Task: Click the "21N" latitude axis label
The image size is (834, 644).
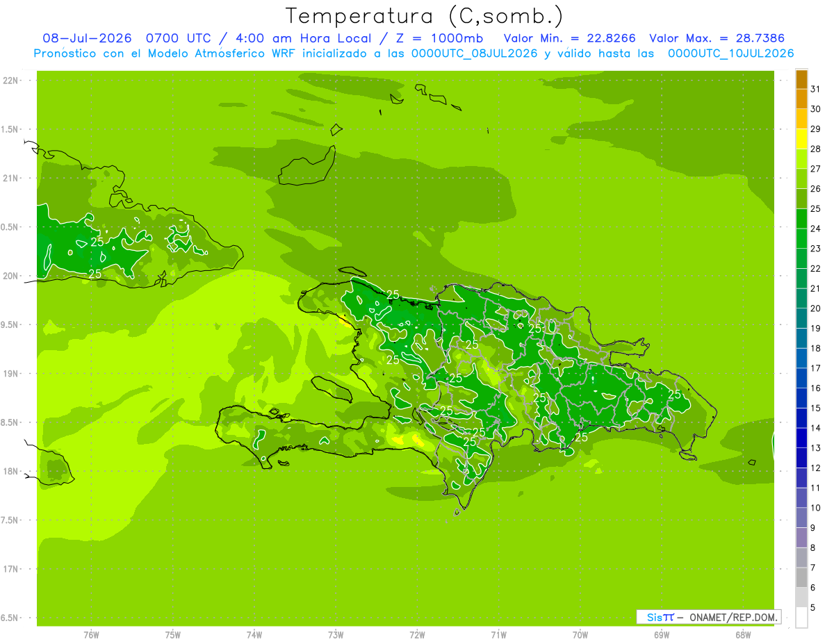Action: [x=10, y=178]
